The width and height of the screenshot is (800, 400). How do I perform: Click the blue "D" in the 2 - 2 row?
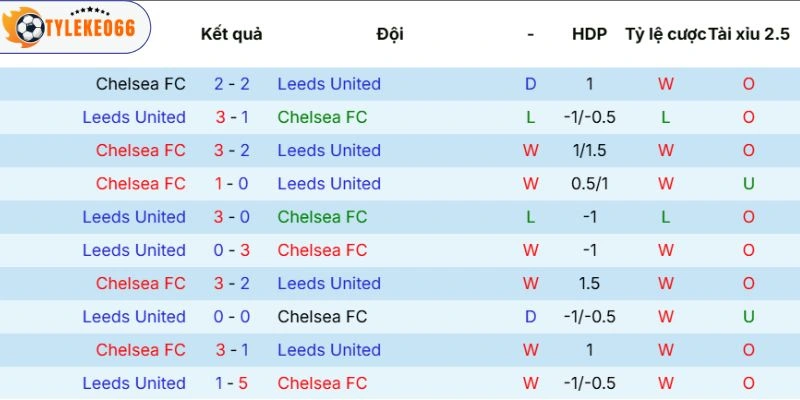(x=531, y=84)
